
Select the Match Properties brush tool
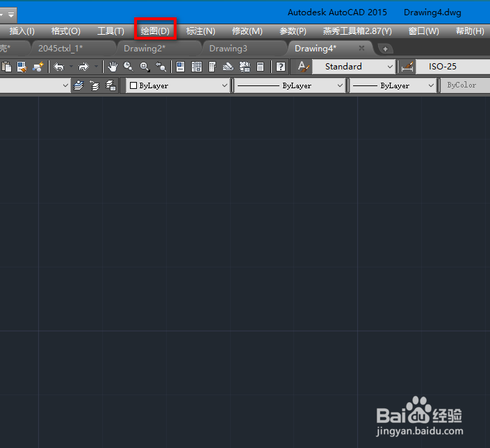point(22,67)
